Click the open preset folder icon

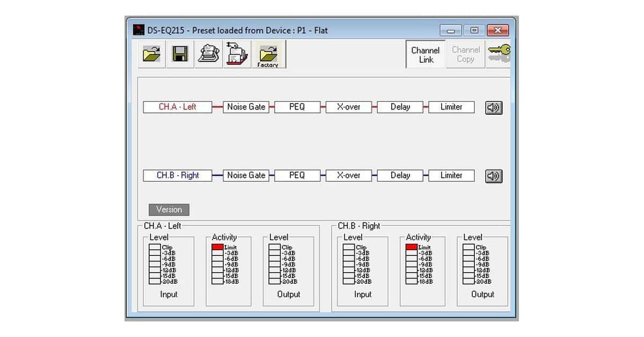pos(152,54)
